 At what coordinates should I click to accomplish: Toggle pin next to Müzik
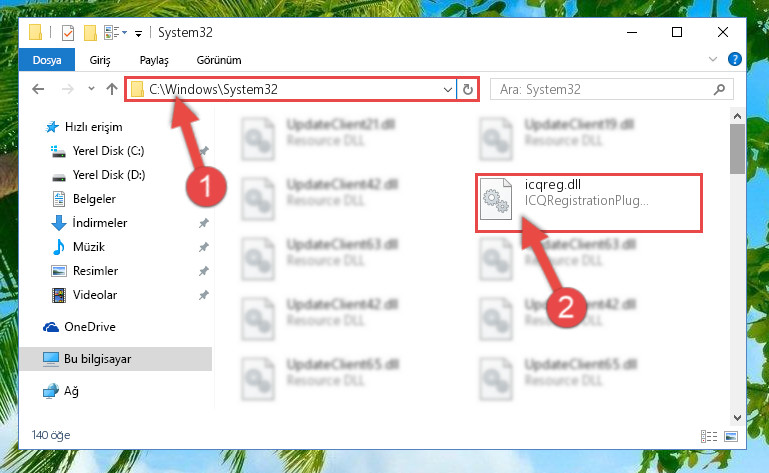coord(204,247)
